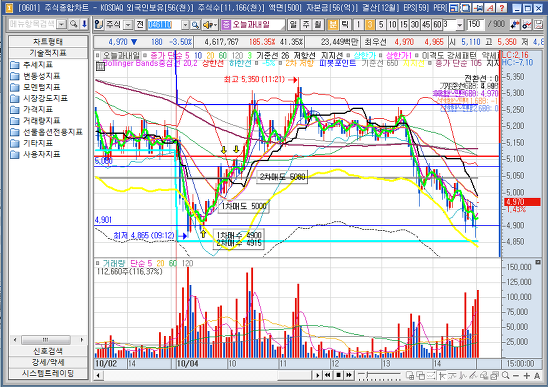Expand the 추세지표 folder

tap(31, 65)
